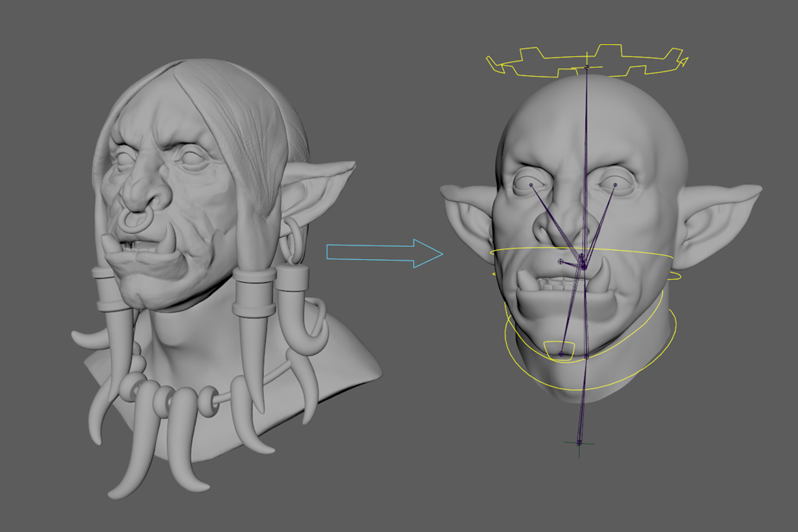Click the root joint below the rigged neck

click(579, 442)
